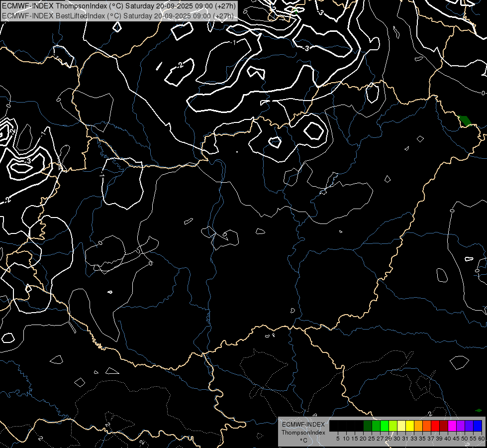The height and width of the screenshot is (448, 487).
Task: Choose the bright yellow 31-33 legend swatch
Action: [x=410, y=426]
